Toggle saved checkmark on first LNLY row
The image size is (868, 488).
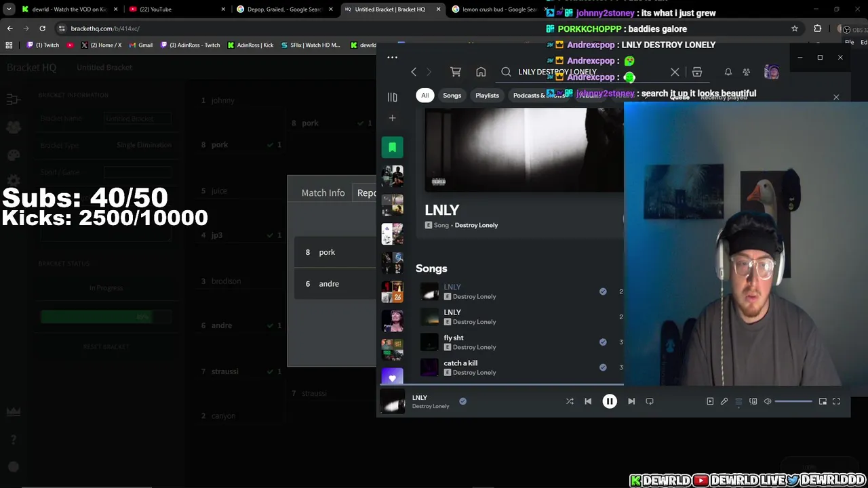coord(603,291)
